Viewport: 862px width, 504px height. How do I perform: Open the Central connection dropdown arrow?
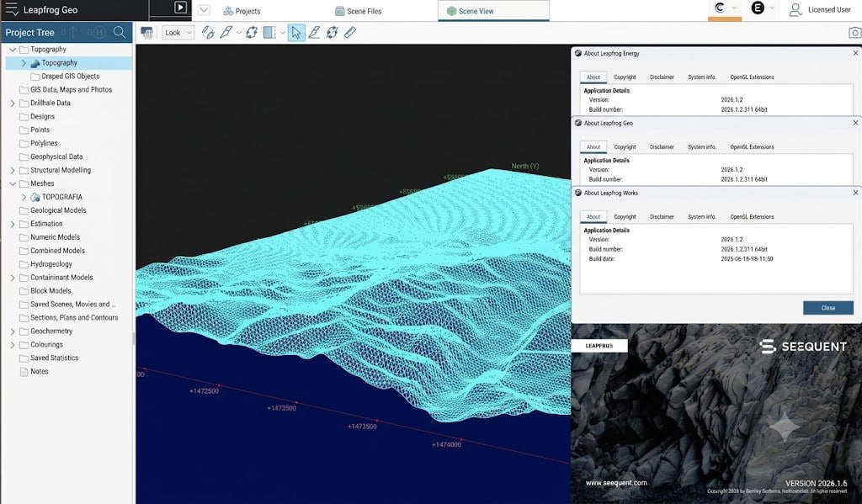(734, 8)
